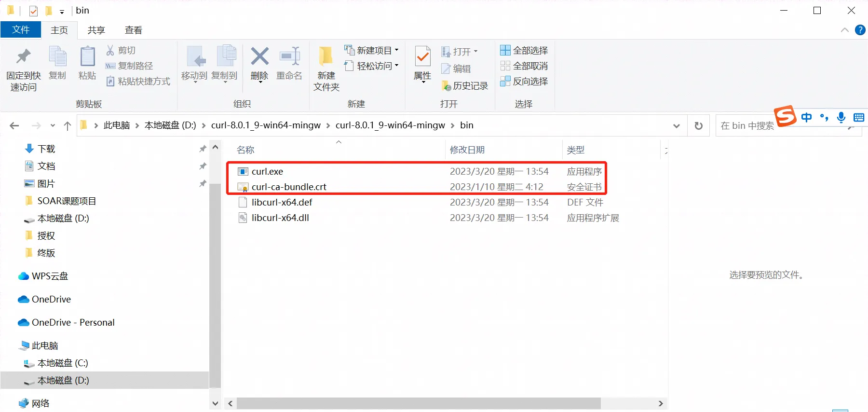Click the History (历史记录) button
The width and height of the screenshot is (868, 412).
coord(465,86)
